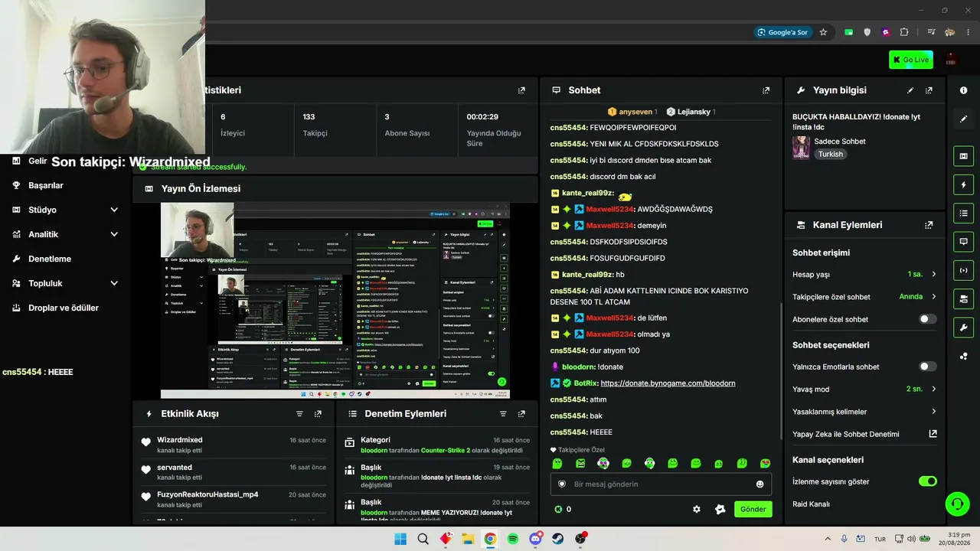
Task: Click the Yayın Ön İzlemesi video preview
Action: point(335,301)
